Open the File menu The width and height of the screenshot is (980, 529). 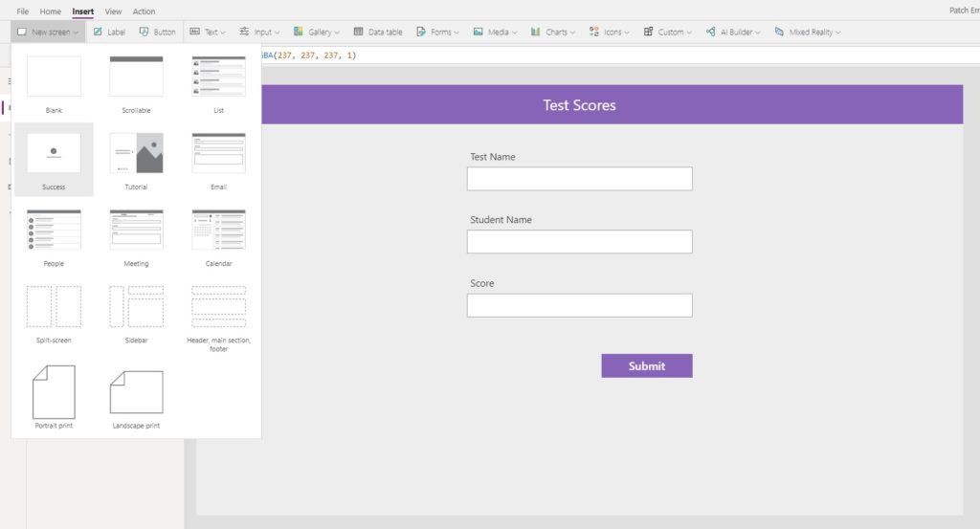[x=23, y=11]
